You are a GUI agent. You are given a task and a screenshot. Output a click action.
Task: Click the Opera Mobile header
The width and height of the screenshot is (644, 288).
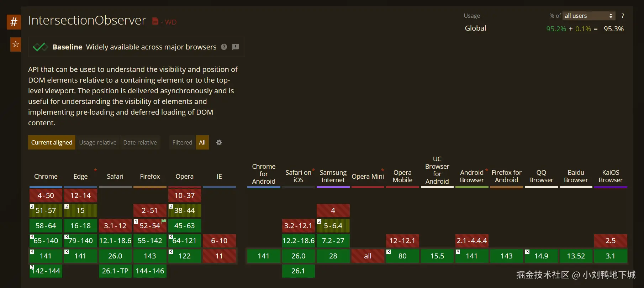[402, 176]
